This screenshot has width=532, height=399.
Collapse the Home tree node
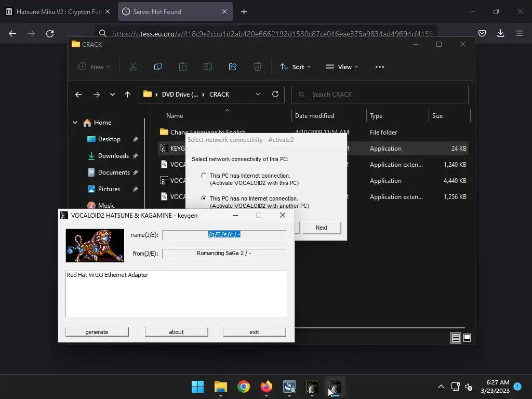75,123
